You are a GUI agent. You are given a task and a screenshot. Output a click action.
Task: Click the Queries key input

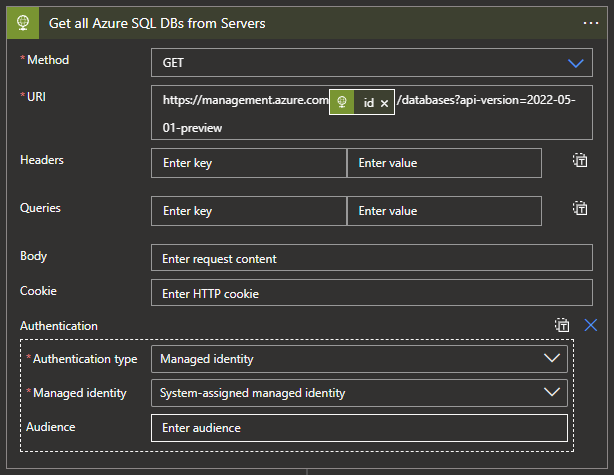[x=249, y=211]
